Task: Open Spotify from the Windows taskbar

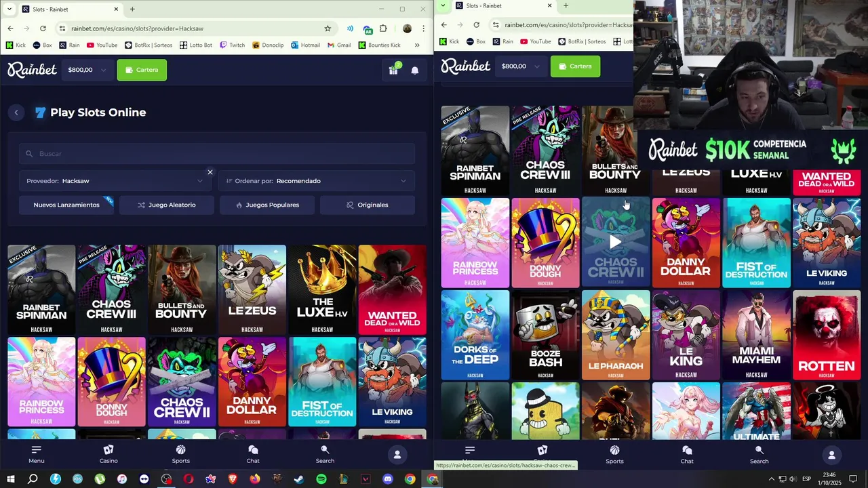Action: click(321, 479)
